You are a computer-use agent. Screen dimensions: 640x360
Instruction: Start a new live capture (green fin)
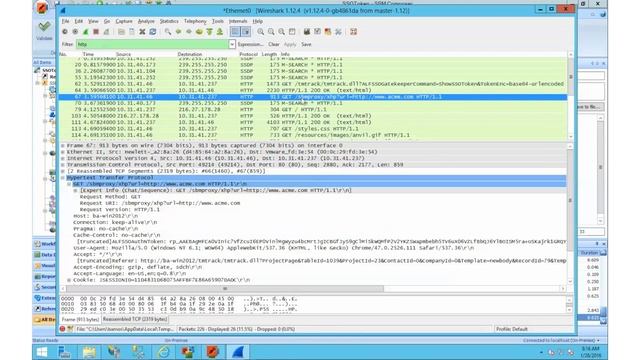pos(85,32)
